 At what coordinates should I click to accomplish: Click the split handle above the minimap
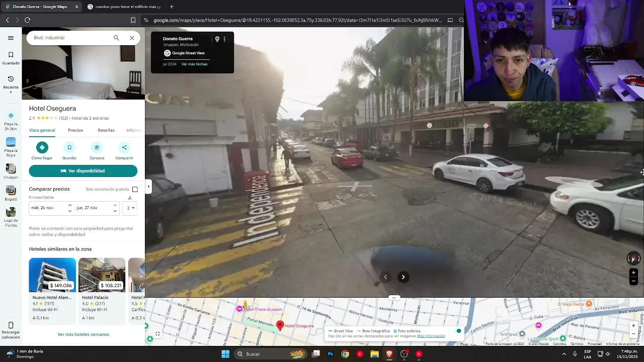(x=394, y=298)
